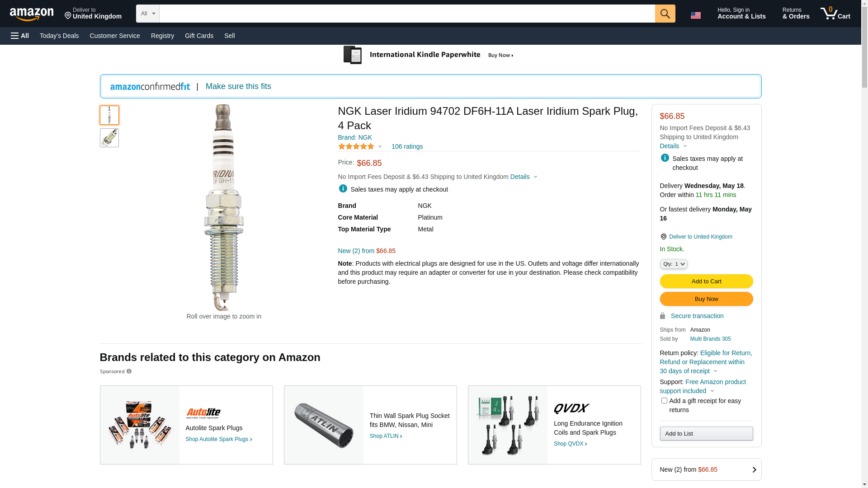Open the search category All dropdown
868x488 pixels.
click(x=147, y=14)
